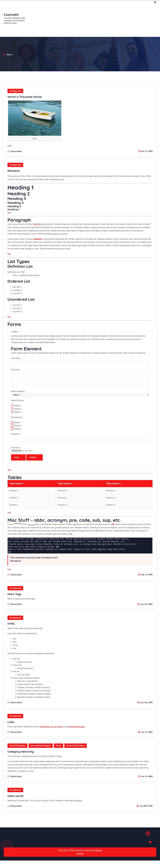Click the Heading 1 text
Image resolution: width=160 pixels, height=868 pixels.
[21, 188]
